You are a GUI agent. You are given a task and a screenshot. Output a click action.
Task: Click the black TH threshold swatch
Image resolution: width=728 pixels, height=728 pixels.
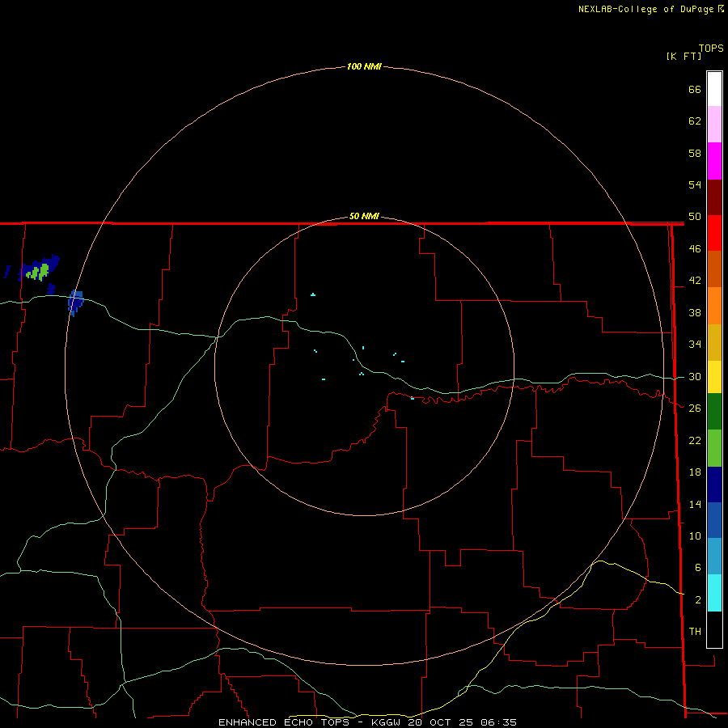[x=714, y=629]
